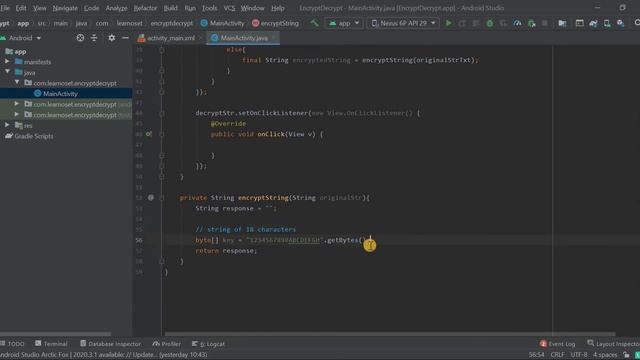Click Attach Debugger to Android Process icon
This screenshot has height=360, width=640.
531,23
